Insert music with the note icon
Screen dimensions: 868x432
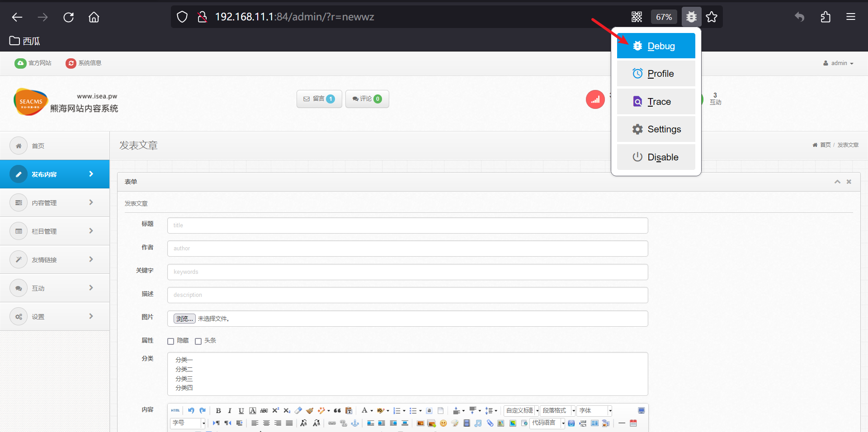click(478, 423)
